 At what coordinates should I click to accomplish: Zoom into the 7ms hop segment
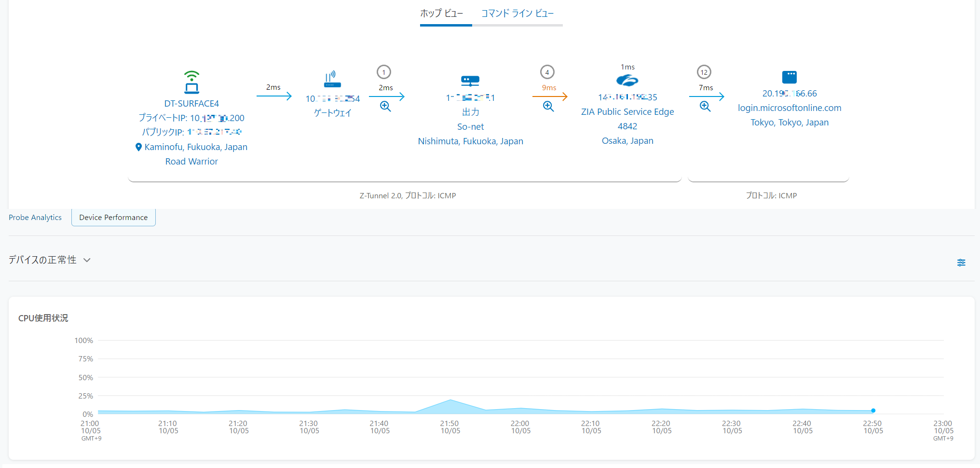(705, 106)
